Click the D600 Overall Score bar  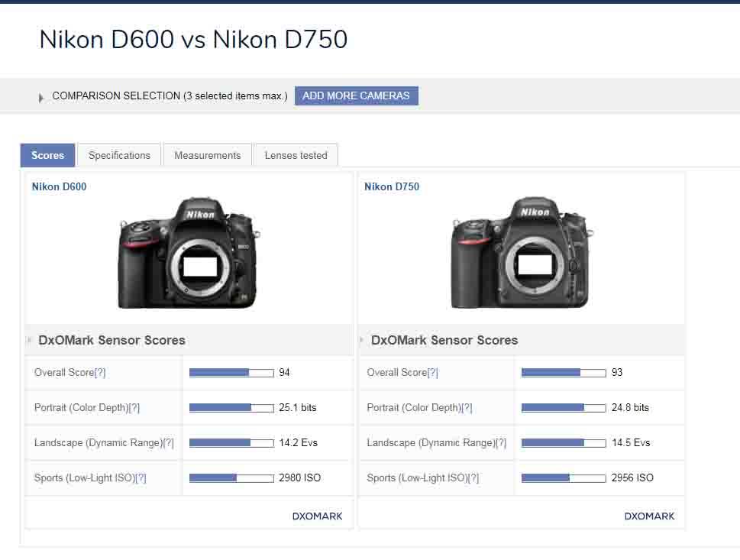pos(231,373)
